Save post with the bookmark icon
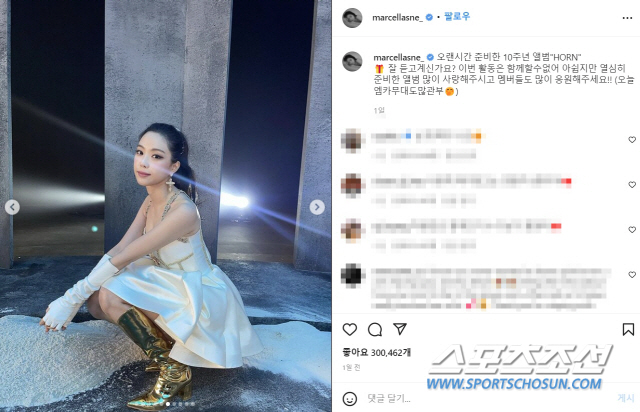 pos(628,329)
